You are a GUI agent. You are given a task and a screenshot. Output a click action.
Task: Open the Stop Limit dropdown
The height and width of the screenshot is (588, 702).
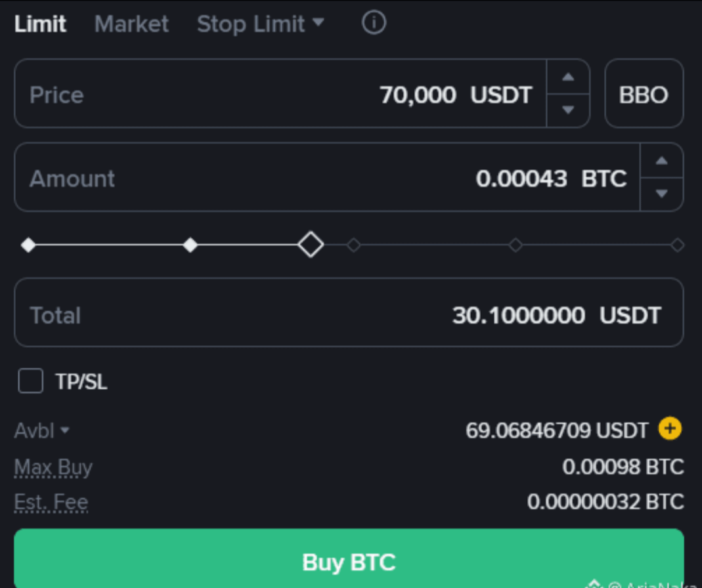pos(260,24)
